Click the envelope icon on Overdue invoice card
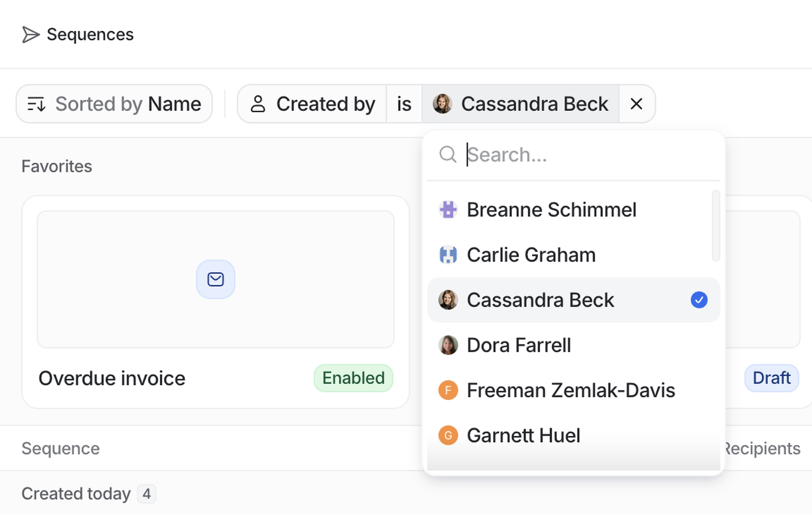This screenshot has width=812, height=515. pos(215,279)
